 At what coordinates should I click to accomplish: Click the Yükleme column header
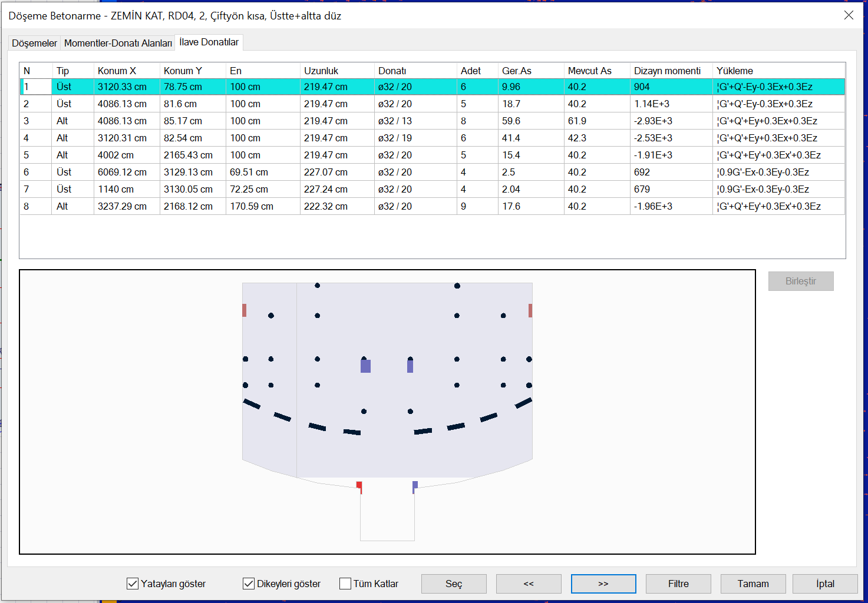778,71
